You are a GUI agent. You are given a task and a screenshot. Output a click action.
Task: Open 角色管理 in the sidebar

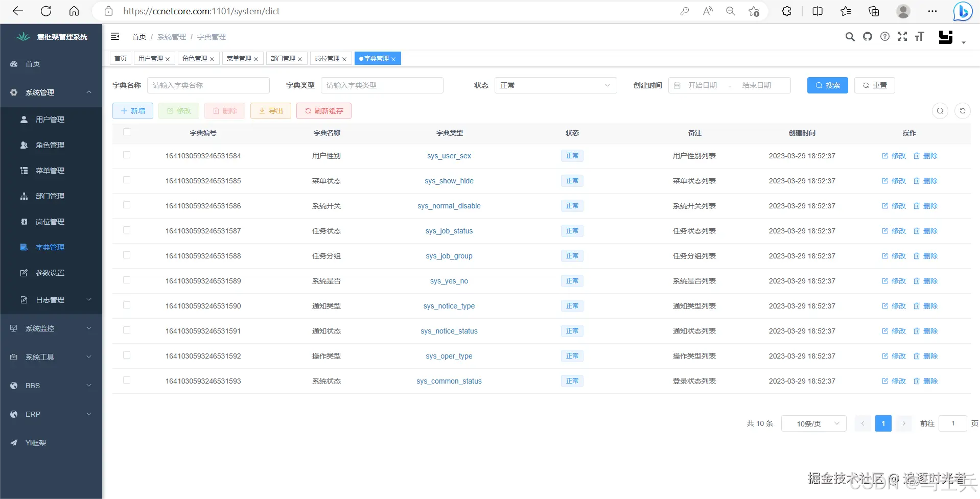coord(51,145)
